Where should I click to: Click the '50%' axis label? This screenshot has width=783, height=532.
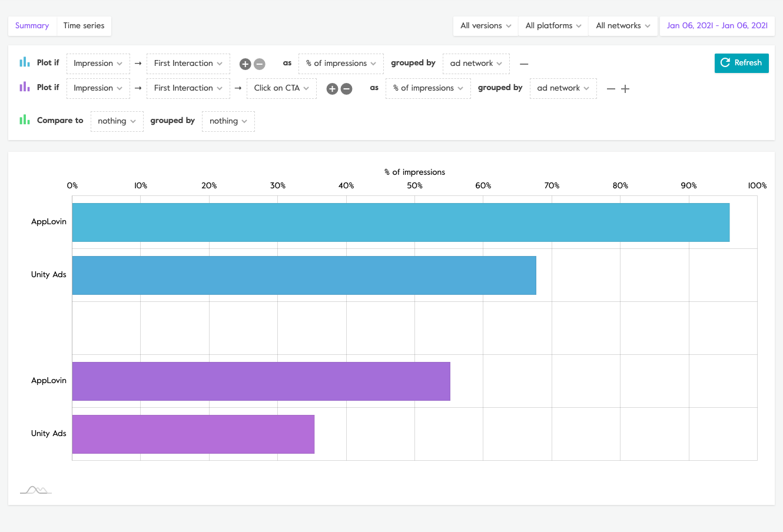pyautogui.click(x=415, y=185)
